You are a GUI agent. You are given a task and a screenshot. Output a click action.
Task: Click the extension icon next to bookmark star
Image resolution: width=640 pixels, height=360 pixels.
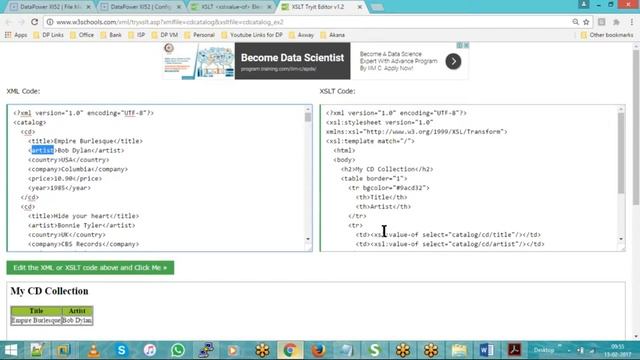click(x=601, y=22)
